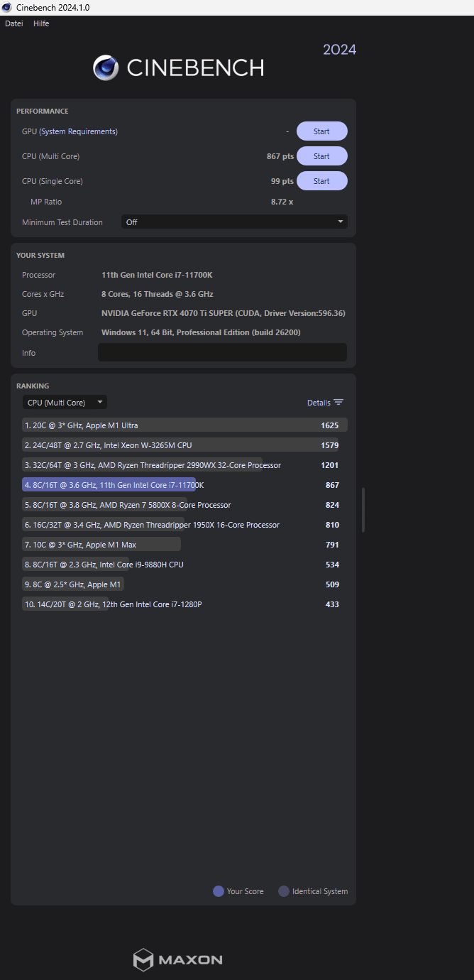Click the Your Score legend dot
The height and width of the screenshot is (980, 474).
pyautogui.click(x=219, y=891)
